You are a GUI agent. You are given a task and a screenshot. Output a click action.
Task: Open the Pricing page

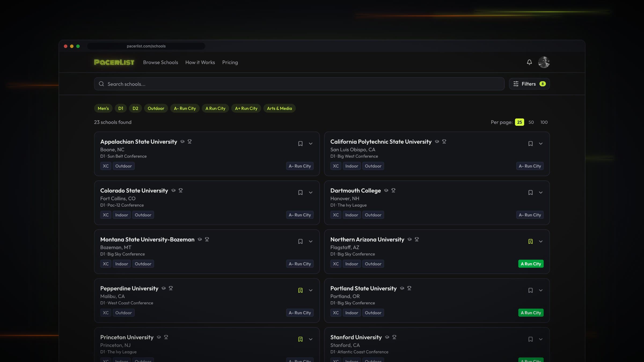230,62
